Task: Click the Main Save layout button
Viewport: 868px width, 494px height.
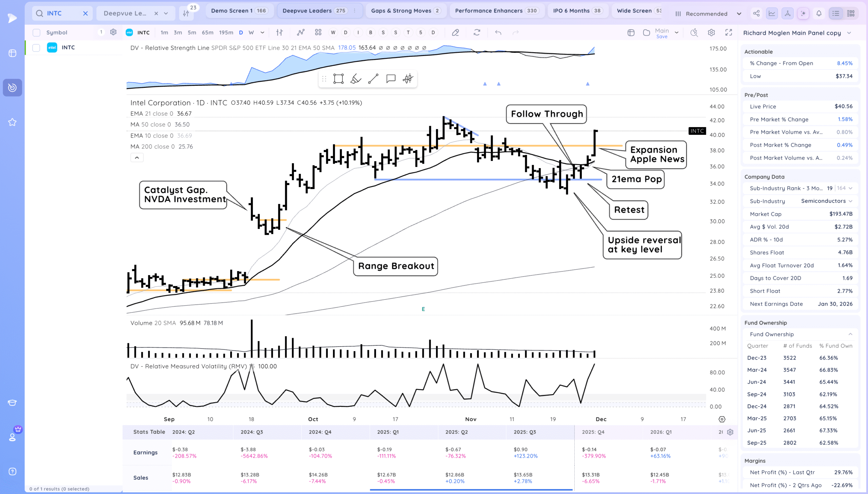Action: [x=662, y=33]
